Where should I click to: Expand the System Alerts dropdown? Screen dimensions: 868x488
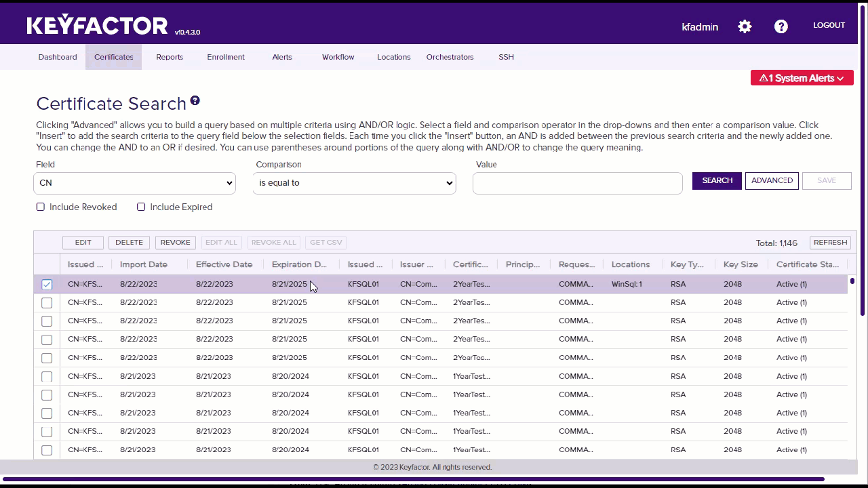[802, 78]
